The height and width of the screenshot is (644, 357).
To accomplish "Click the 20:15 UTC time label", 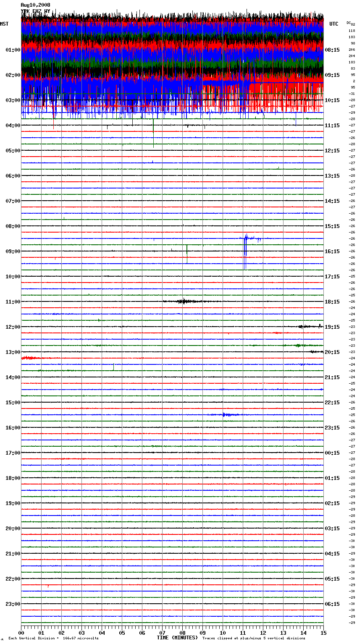I will tap(332, 352).
